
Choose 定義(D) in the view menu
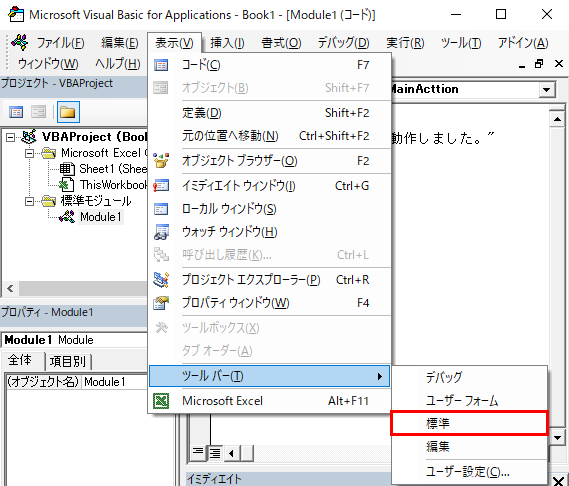269,113
